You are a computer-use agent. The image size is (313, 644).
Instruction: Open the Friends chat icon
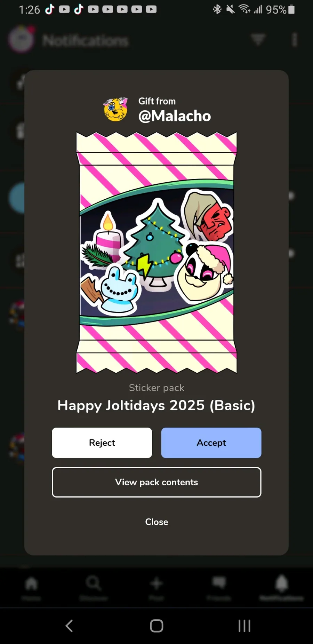(x=219, y=582)
